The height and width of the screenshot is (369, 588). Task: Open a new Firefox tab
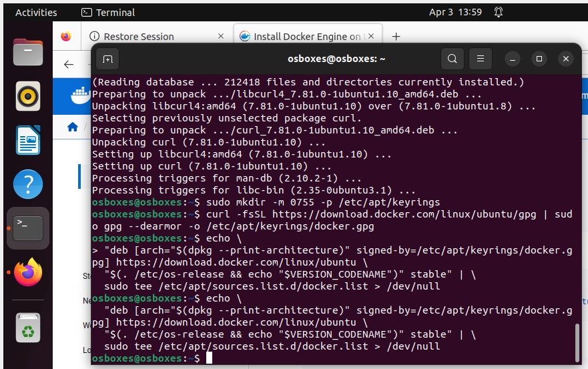click(x=396, y=37)
